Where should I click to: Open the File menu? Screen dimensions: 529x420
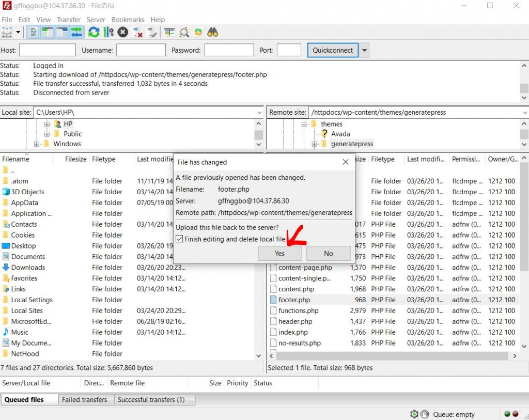pos(7,20)
